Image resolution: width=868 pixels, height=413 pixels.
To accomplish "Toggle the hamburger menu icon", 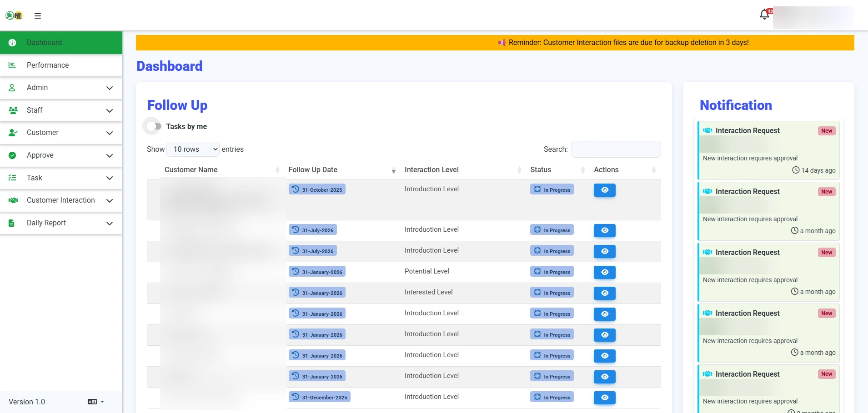I will pos(38,16).
